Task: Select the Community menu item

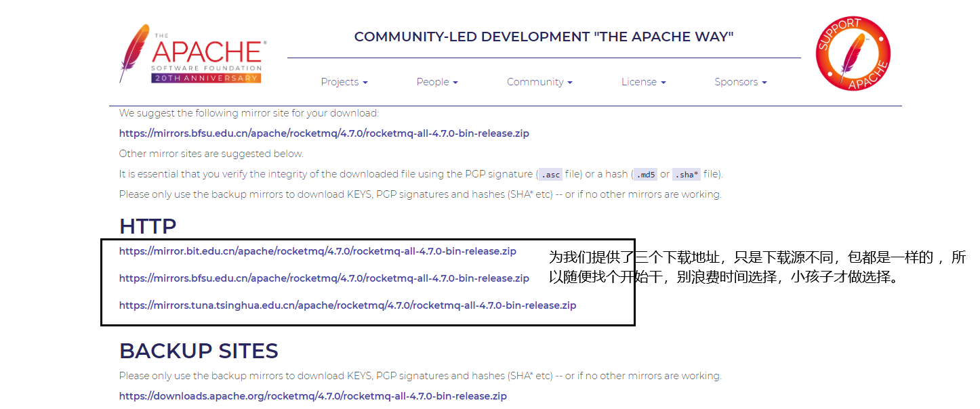Action: click(539, 81)
